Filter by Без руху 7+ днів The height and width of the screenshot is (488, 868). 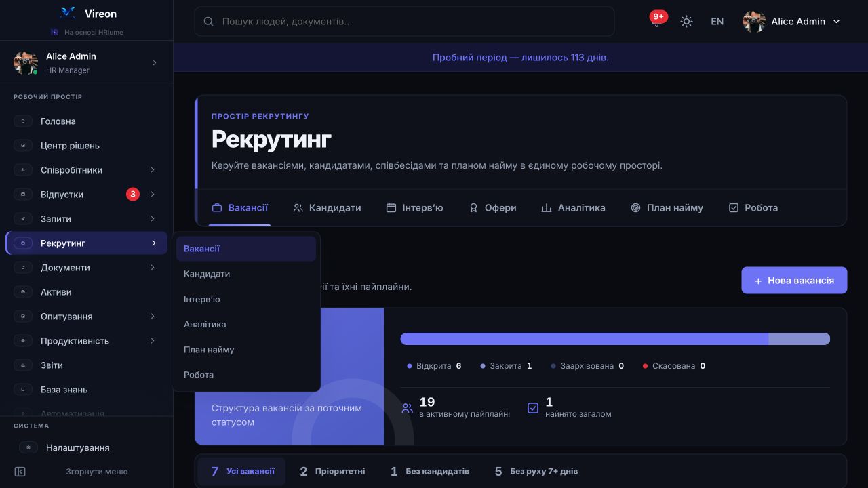coord(536,471)
